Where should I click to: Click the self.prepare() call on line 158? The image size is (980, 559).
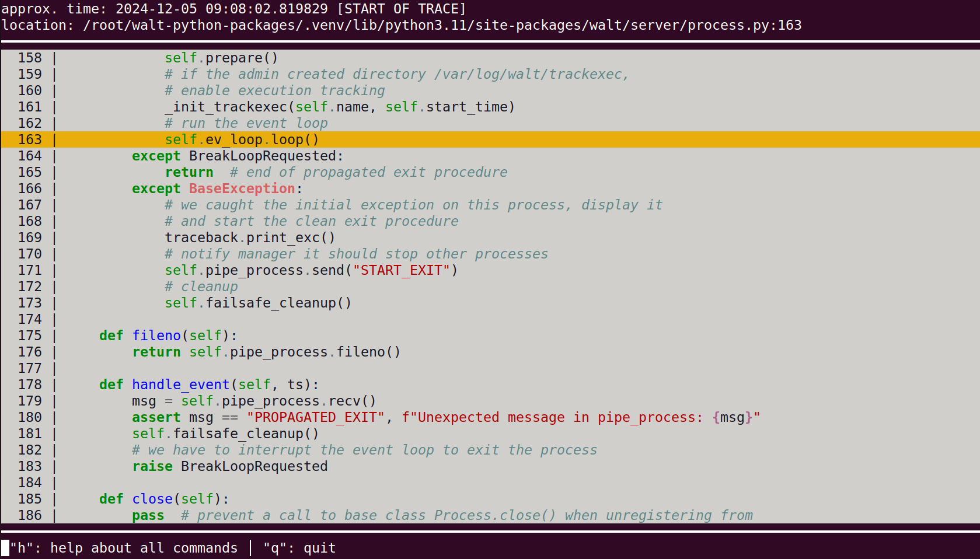point(221,58)
